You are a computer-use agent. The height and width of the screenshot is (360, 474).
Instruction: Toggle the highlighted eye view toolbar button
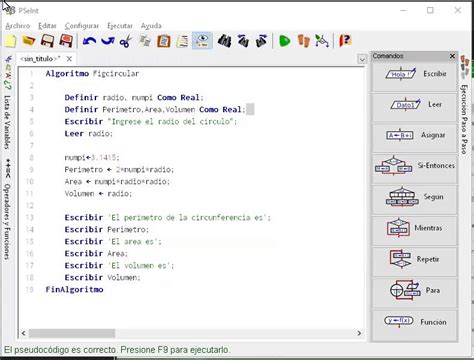click(202, 41)
